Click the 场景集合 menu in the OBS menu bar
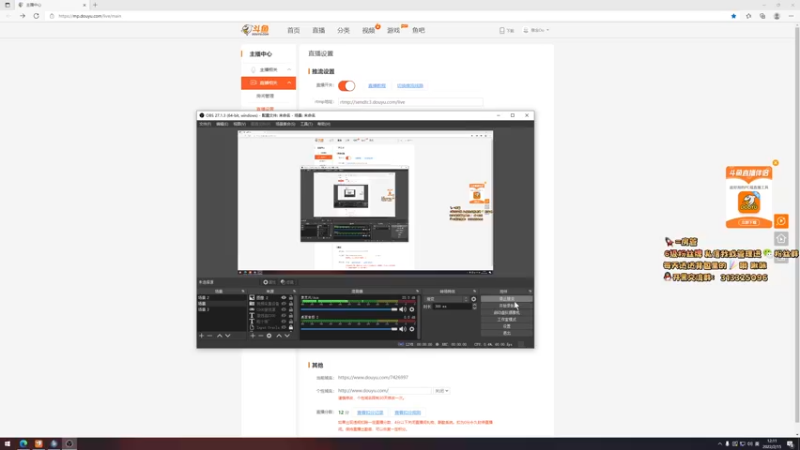The image size is (800, 450). [285, 124]
